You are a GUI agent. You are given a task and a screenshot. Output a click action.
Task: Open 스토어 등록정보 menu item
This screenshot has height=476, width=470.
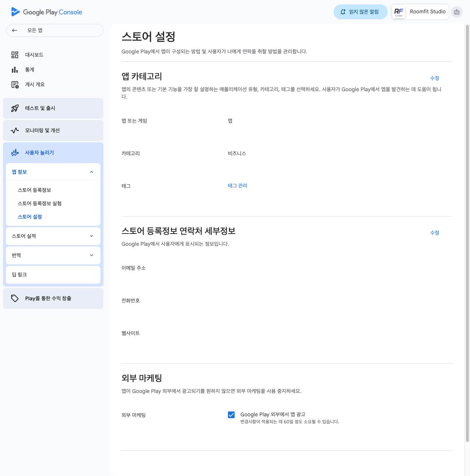tap(34, 190)
